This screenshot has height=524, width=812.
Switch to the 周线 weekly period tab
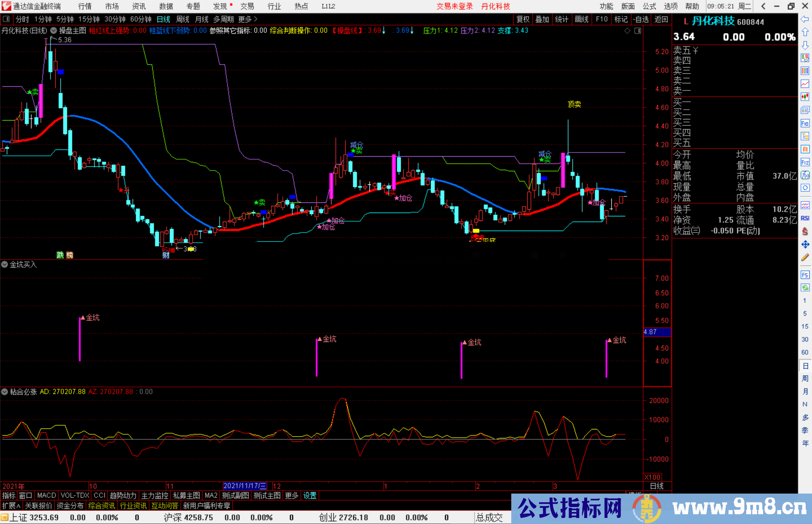(183, 19)
